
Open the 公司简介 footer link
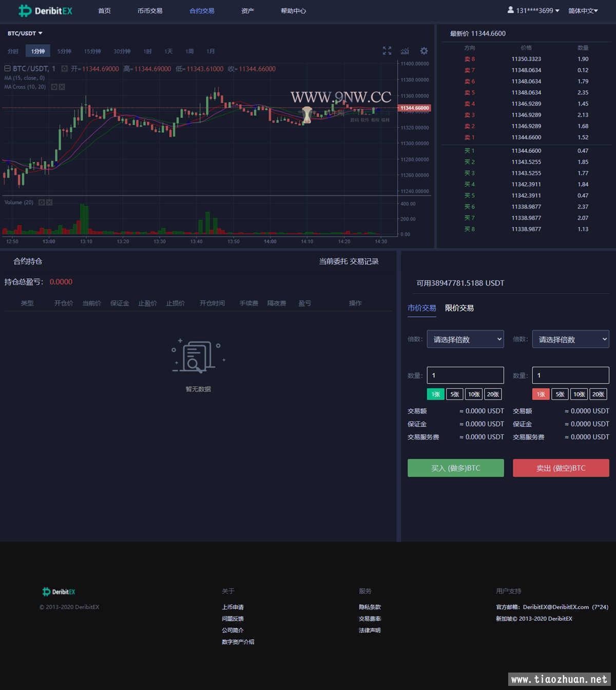pyautogui.click(x=233, y=630)
